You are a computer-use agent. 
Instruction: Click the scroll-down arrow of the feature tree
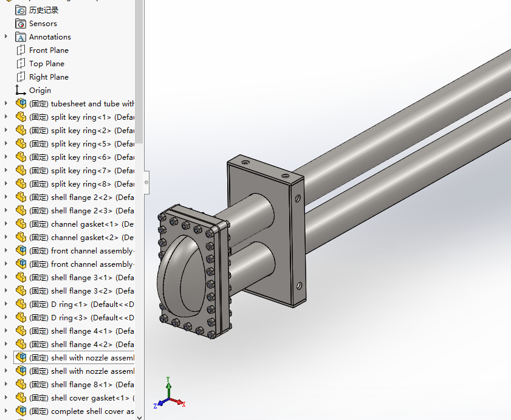click(139, 417)
